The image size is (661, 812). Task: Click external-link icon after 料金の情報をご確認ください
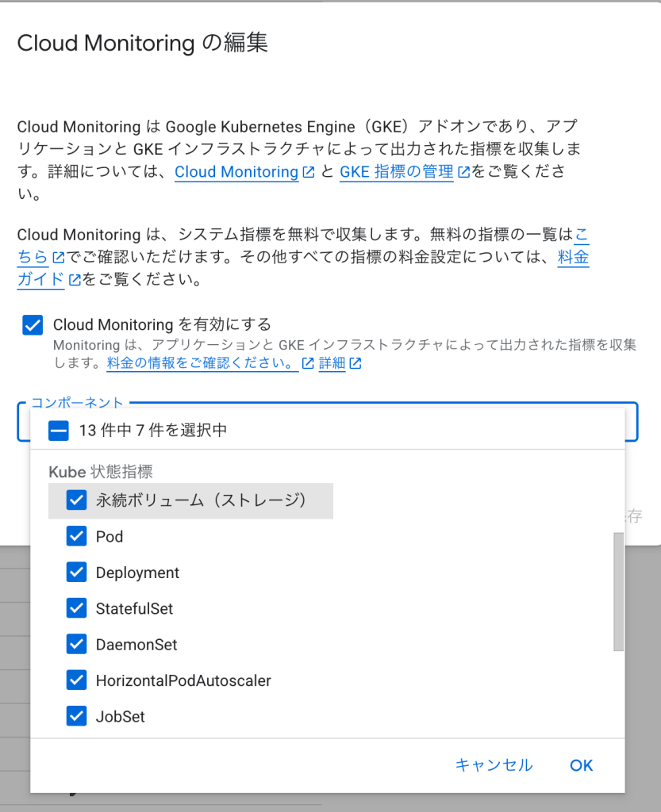click(x=308, y=363)
